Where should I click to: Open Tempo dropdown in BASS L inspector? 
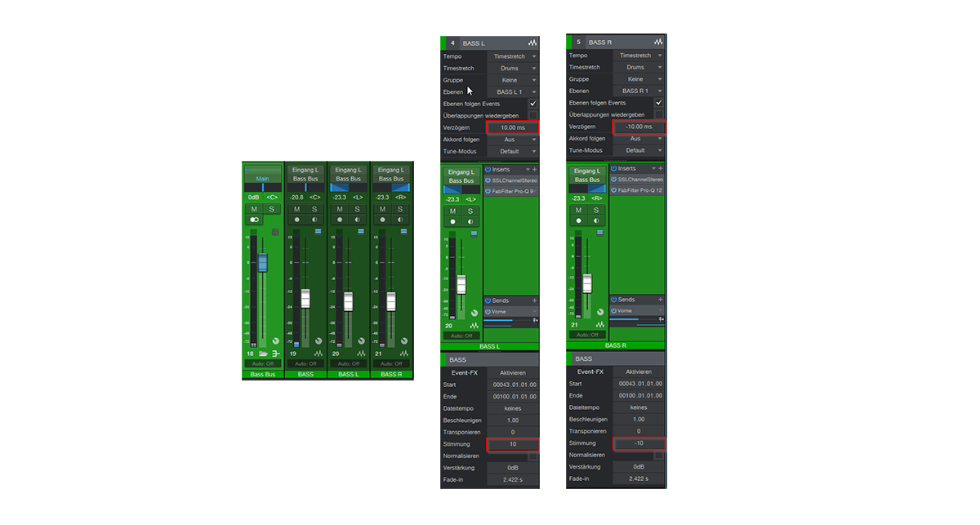coord(513,56)
